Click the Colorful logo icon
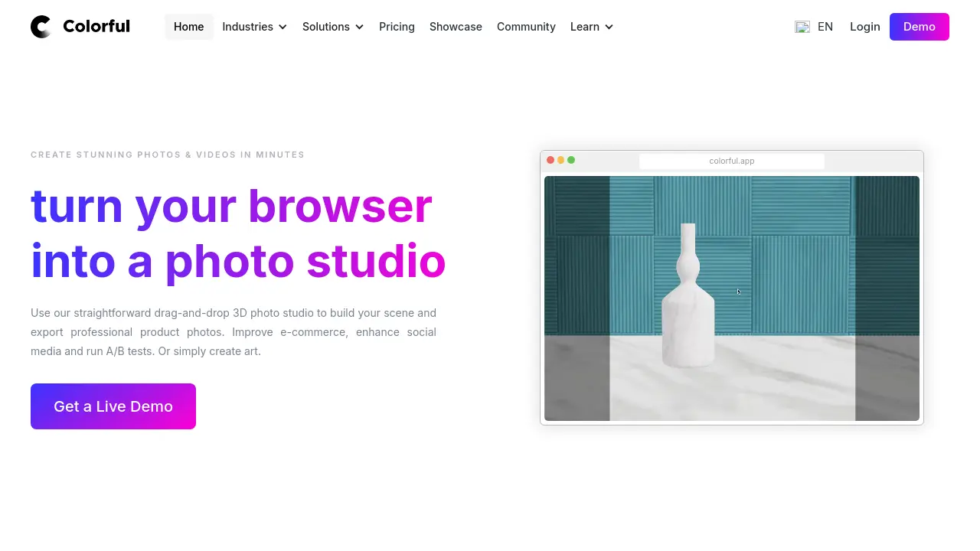This screenshot has width=980, height=551. click(41, 27)
